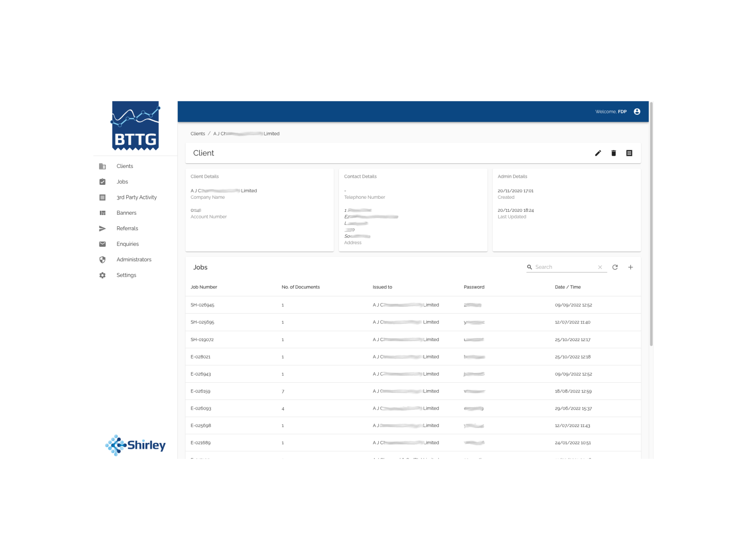The image size is (747, 560).
Task: Open job SH-019072 row
Action: tap(413, 340)
